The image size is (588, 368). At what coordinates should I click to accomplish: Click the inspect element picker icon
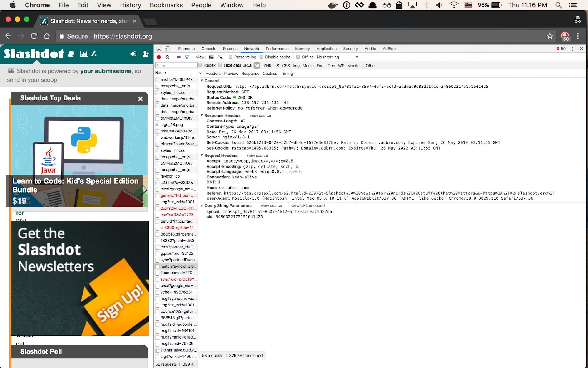159,49
